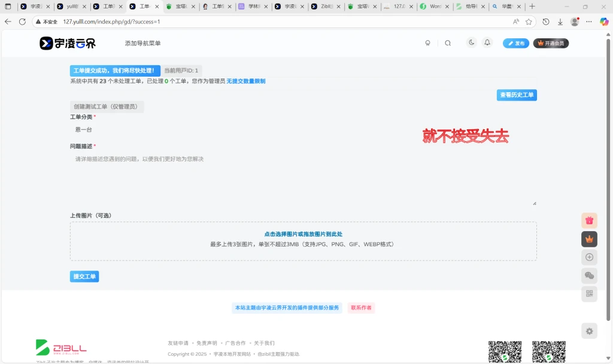Switch to the 创建测试工单 tab
This screenshot has height=364, width=613.
pyautogui.click(x=106, y=107)
